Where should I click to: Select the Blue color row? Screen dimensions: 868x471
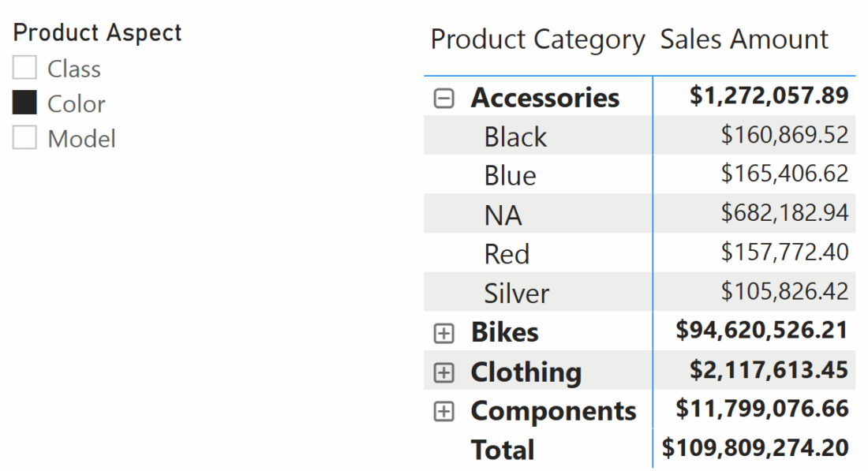pyautogui.click(x=639, y=174)
